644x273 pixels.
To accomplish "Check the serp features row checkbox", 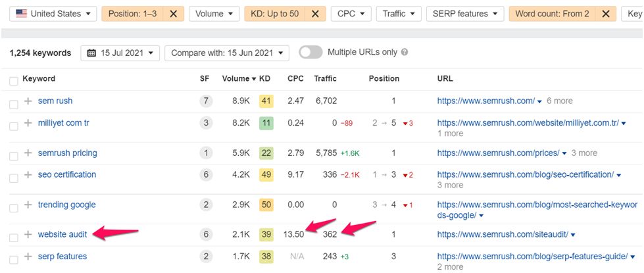I will pyautogui.click(x=14, y=260).
